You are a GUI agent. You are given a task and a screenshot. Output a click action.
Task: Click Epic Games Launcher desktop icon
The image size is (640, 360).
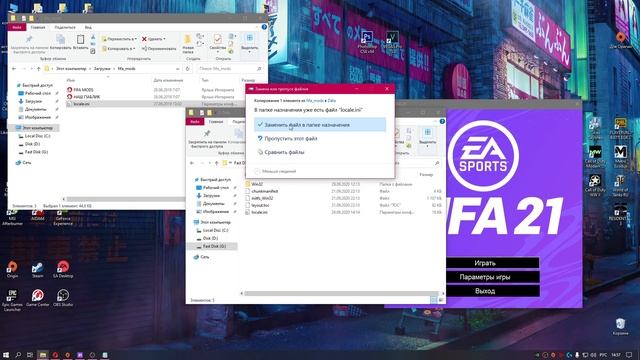click(x=12, y=300)
